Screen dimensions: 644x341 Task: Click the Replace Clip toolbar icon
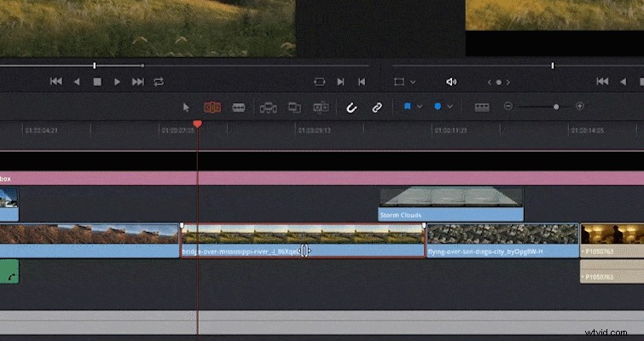[x=321, y=108]
